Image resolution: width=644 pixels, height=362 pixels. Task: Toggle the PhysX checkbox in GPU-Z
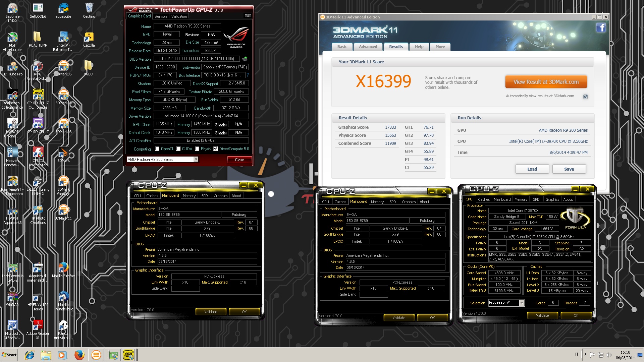click(x=197, y=149)
